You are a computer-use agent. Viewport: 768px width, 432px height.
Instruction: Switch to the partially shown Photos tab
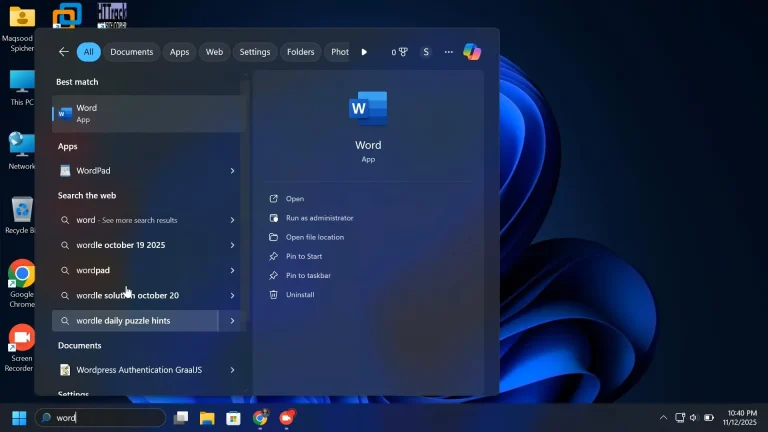pyautogui.click(x=337, y=52)
